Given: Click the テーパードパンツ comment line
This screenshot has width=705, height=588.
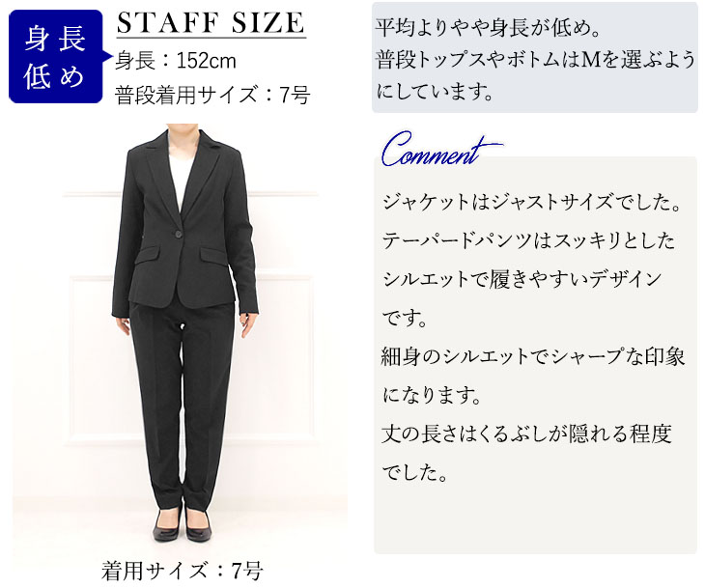Looking at the screenshot, I should click(528, 241).
